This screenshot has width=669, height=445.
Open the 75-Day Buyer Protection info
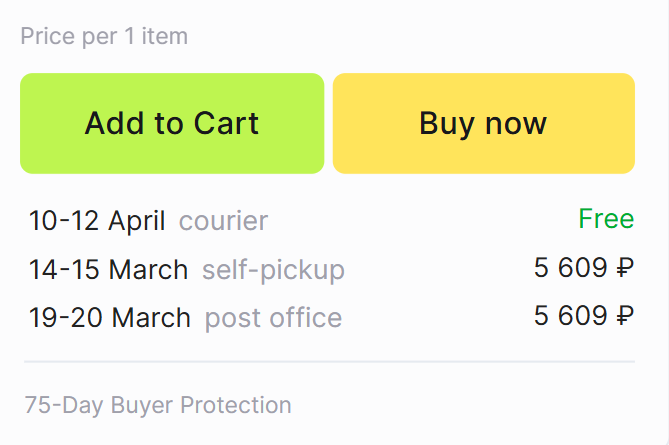point(158,405)
